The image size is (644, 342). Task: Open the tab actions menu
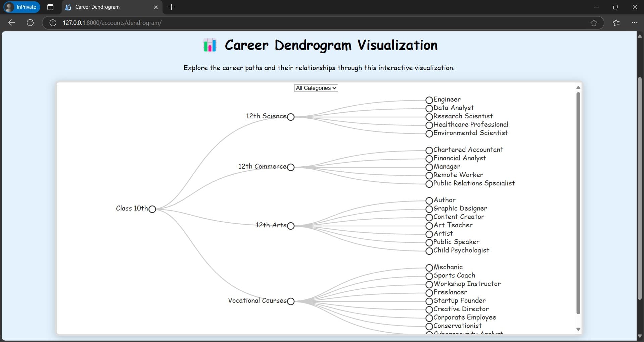(x=50, y=7)
